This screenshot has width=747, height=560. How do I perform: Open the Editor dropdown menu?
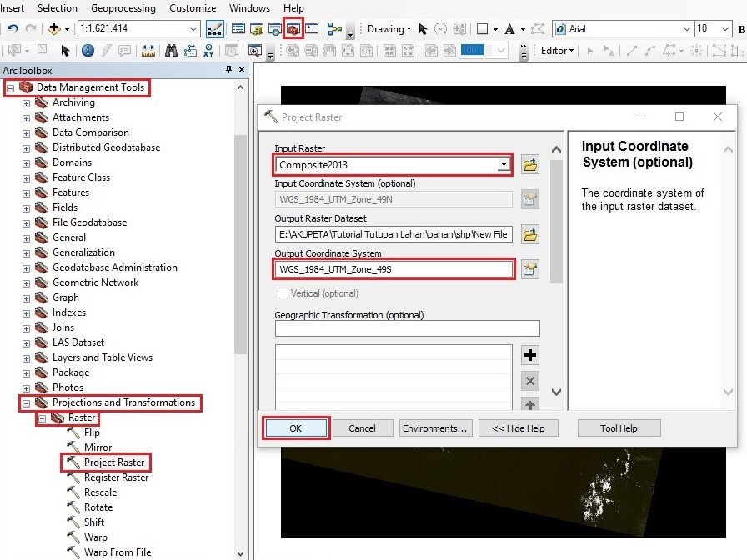coord(557,51)
